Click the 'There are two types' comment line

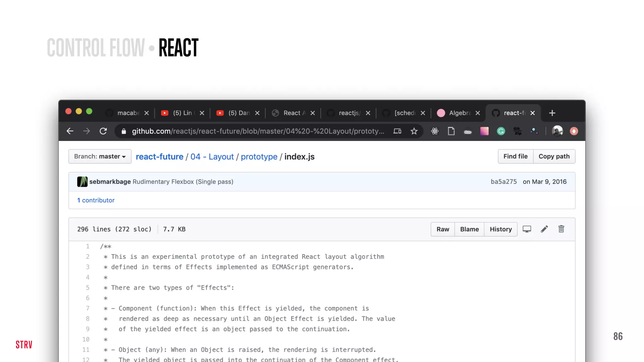[x=169, y=288]
